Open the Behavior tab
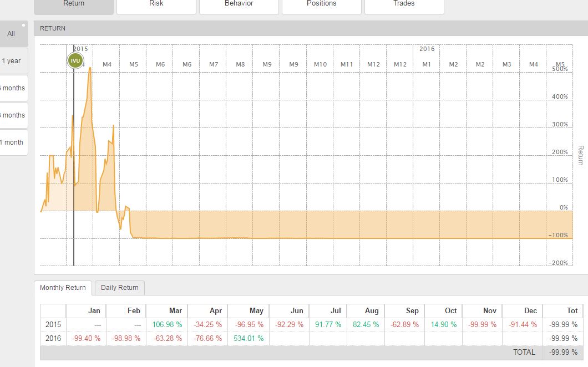This screenshot has width=588, height=367. [239, 4]
